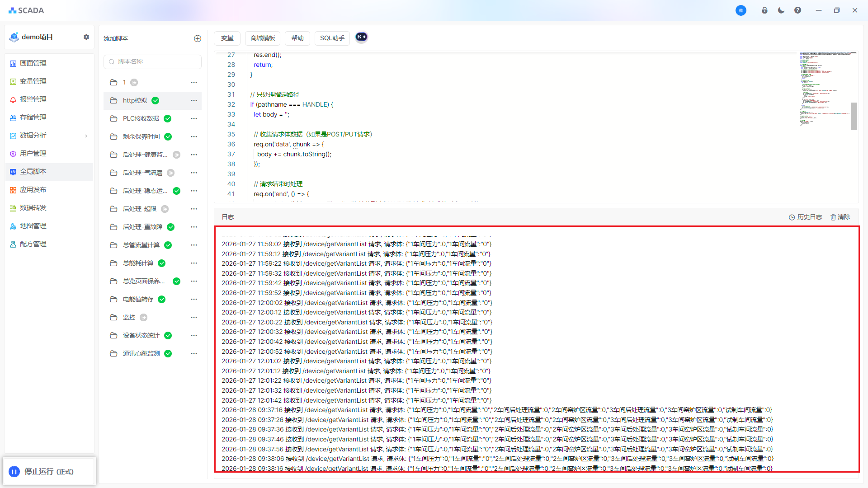
Task: Toggle dark mode moon icon
Action: (x=781, y=10)
